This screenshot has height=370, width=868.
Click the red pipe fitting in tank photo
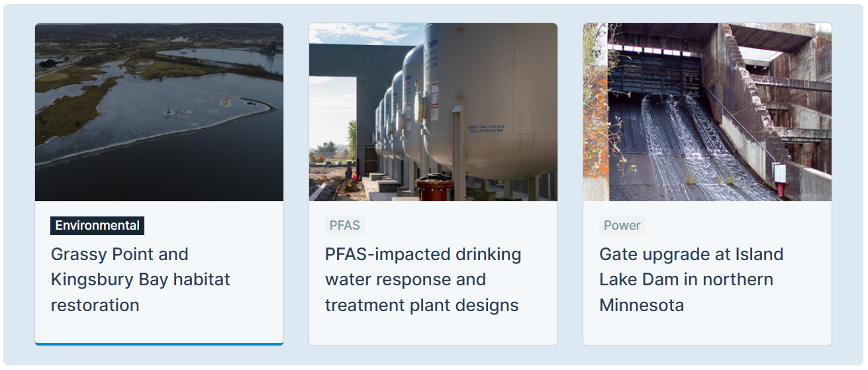coord(434,186)
